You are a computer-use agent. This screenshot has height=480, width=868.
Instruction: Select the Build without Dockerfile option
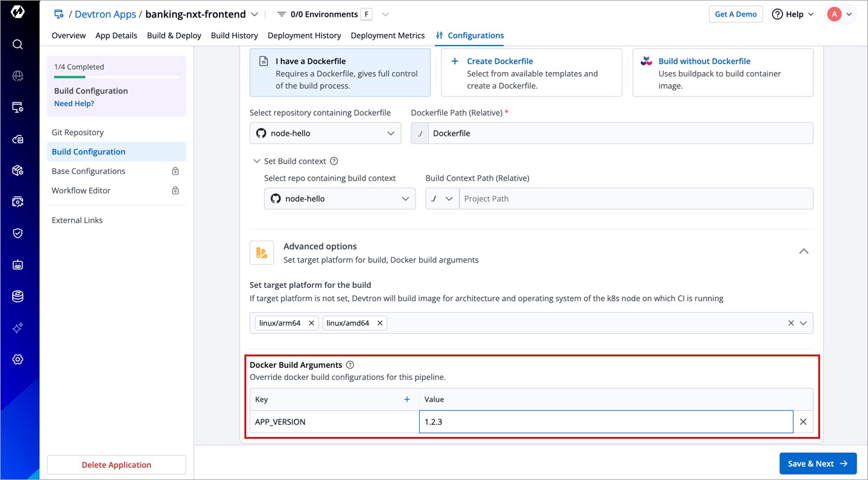tap(722, 73)
